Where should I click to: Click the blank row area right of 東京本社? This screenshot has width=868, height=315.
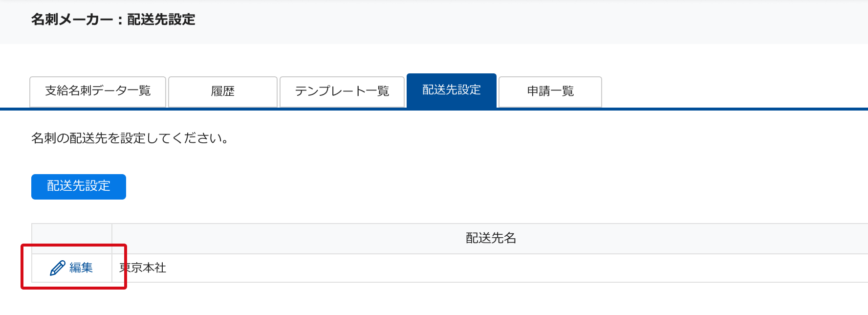click(489, 268)
